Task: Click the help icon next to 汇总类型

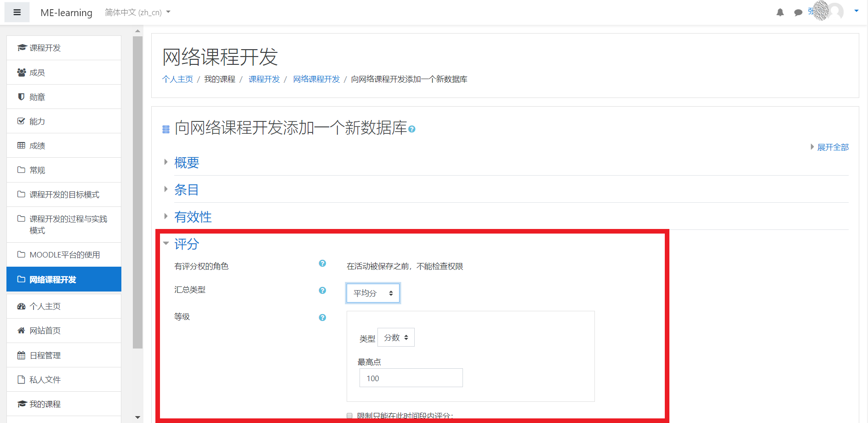Action: (322, 291)
